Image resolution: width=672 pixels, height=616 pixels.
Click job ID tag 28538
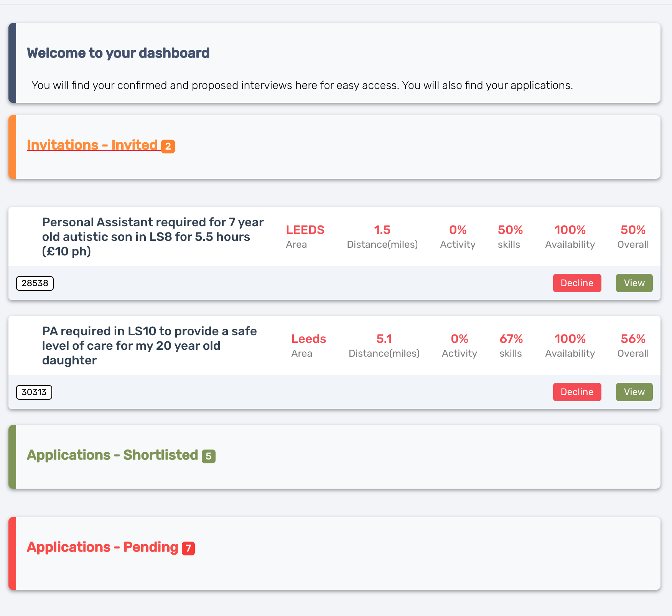[35, 283]
